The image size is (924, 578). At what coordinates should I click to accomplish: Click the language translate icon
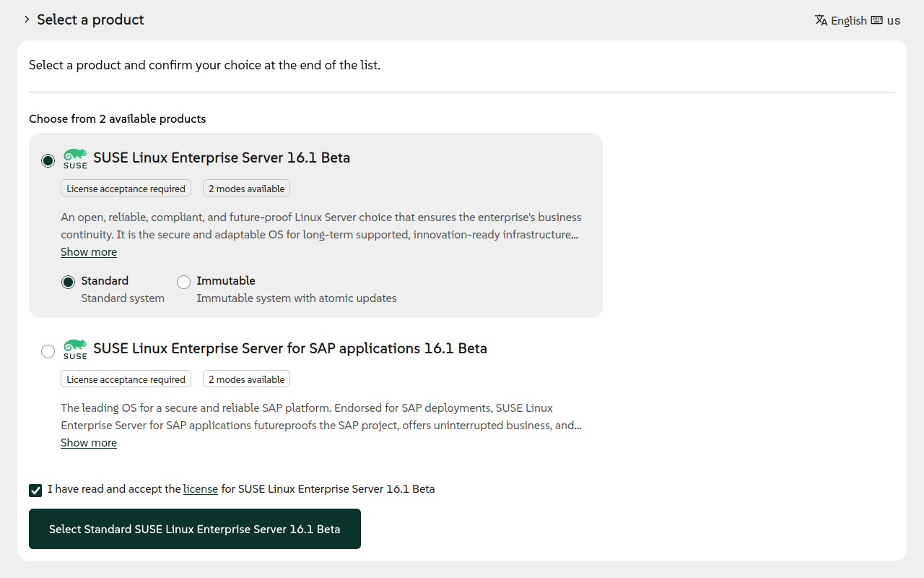(x=821, y=20)
